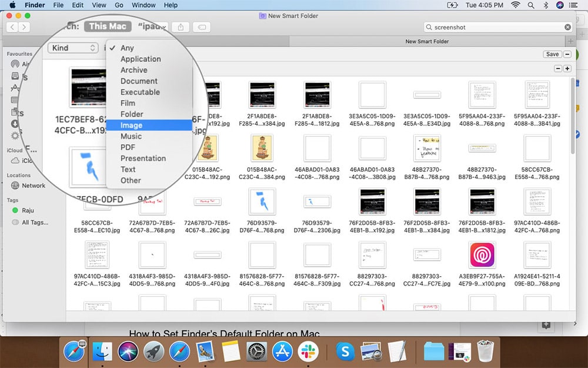Open the Kind filter dropdown
Screen dimensions: 588x368
click(x=72, y=48)
